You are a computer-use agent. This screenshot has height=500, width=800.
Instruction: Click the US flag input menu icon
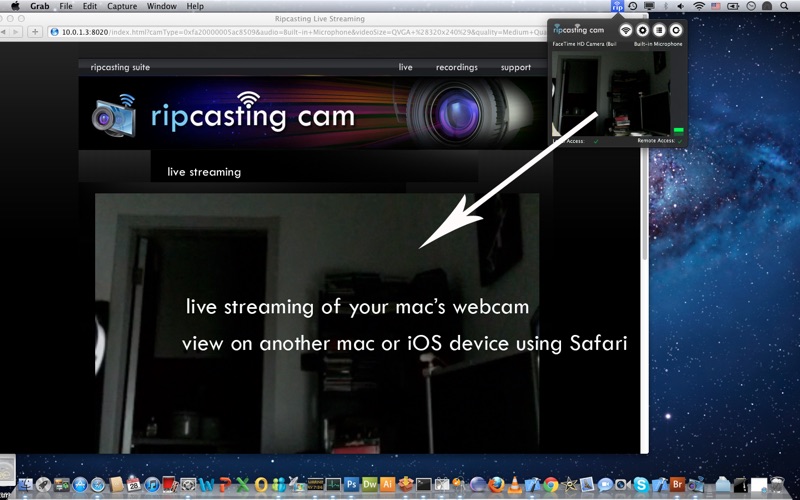coord(716,6)
